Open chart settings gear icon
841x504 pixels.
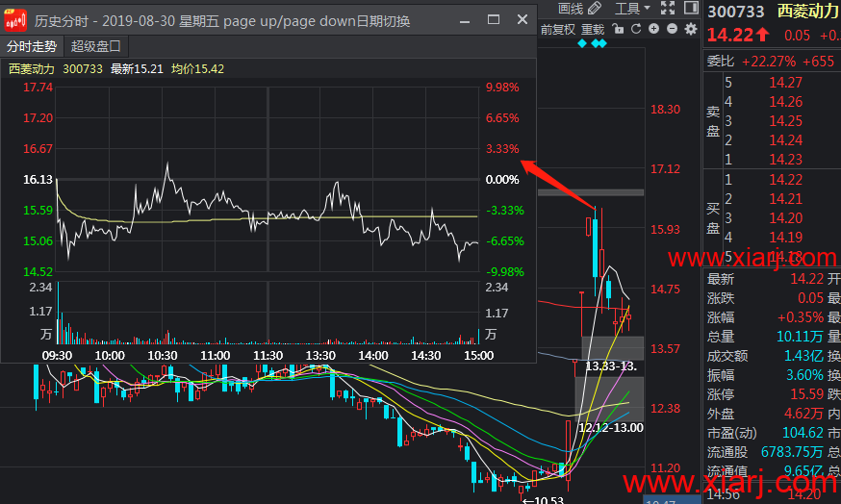(691, 29)
